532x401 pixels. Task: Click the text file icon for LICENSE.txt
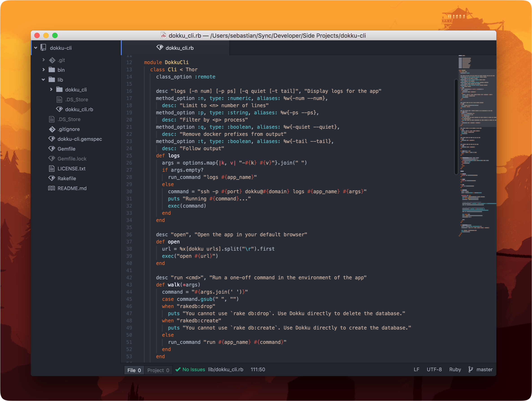click(52, 168)
